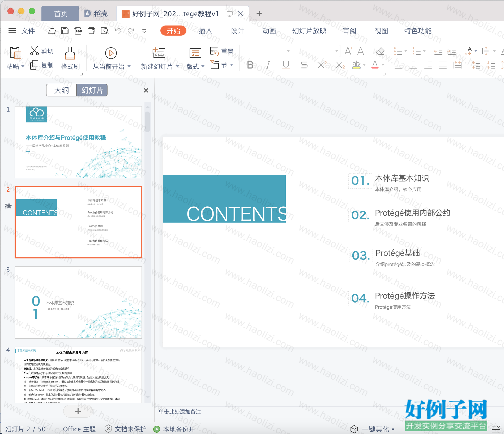
Task: Select slide 3 thumbnail 本体库基本知识
Action: click(78, 302)
